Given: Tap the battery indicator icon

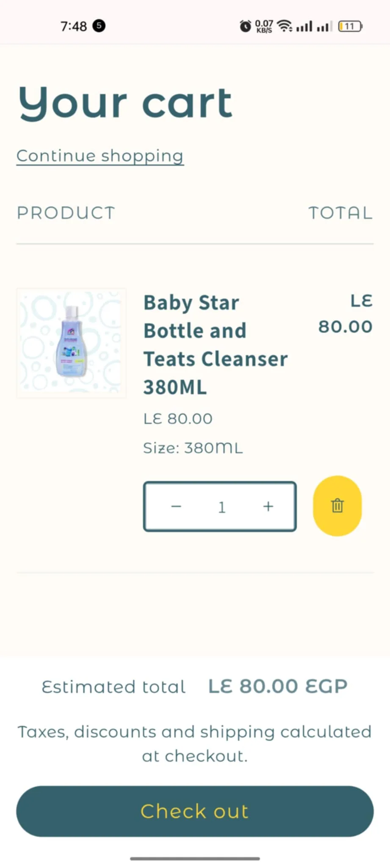Looking at the screenshot, I should 350,26.
